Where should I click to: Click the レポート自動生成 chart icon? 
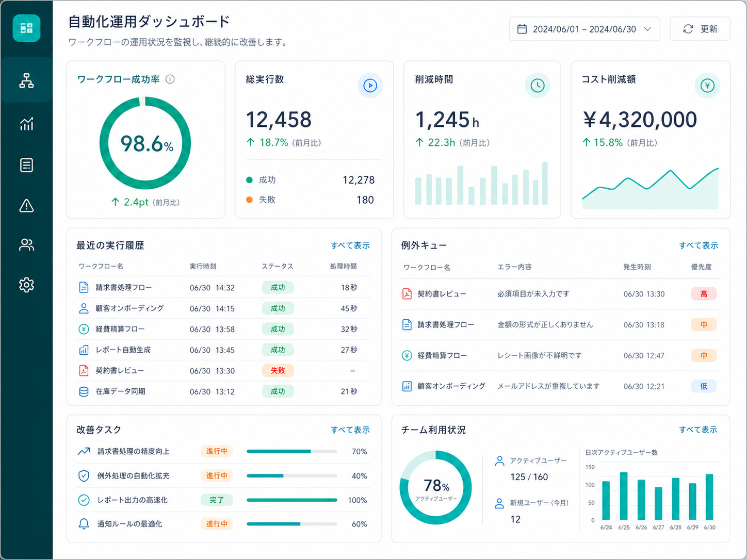click(84, 350)
